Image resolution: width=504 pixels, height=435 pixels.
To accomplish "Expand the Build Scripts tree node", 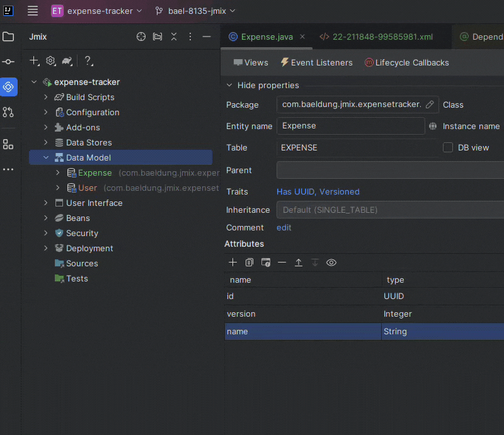I will pos(45,97).
